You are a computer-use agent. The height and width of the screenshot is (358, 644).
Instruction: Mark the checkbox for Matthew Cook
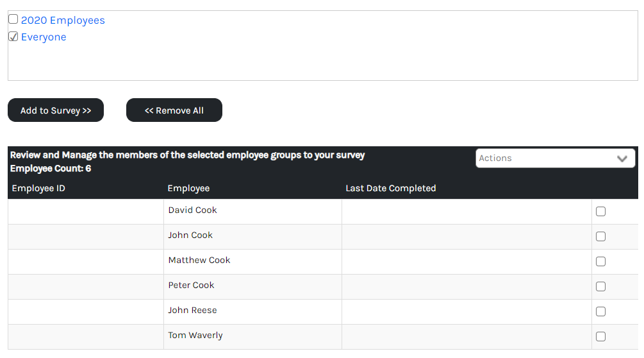[x=600, y=262]
